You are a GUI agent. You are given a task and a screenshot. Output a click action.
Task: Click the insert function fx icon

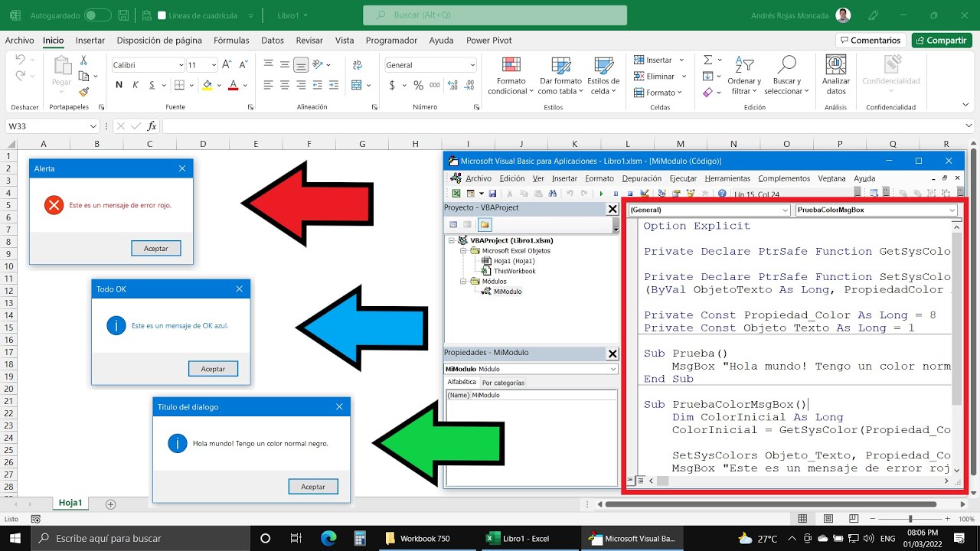pyautogui.click(x=152, y=126)
